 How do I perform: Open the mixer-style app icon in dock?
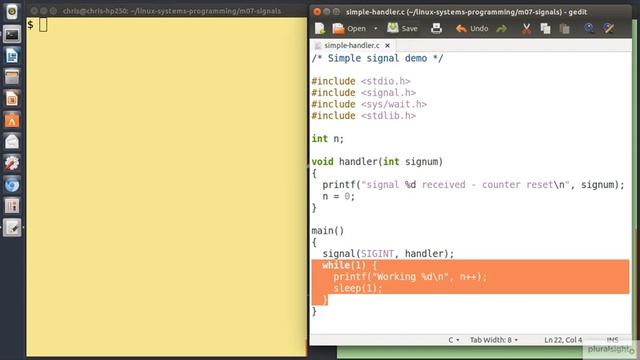pyautogui.click(x=12, y=206)
